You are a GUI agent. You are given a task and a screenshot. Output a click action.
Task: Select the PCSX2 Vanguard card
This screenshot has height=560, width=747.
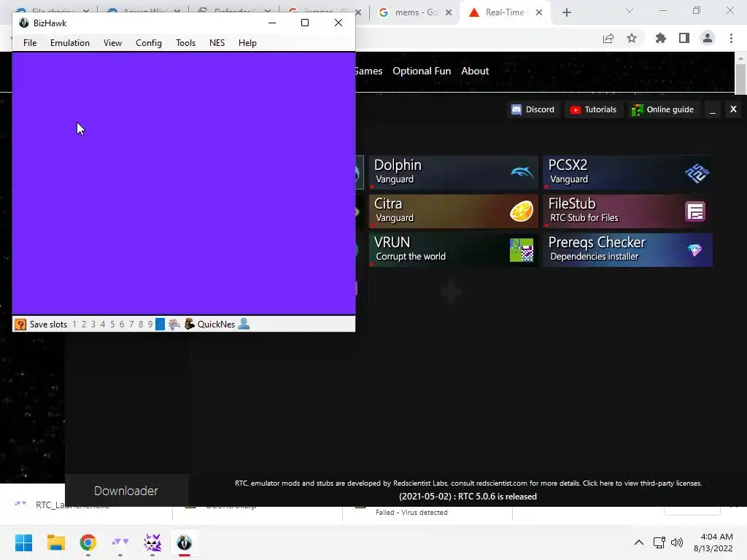click(627, 172)
